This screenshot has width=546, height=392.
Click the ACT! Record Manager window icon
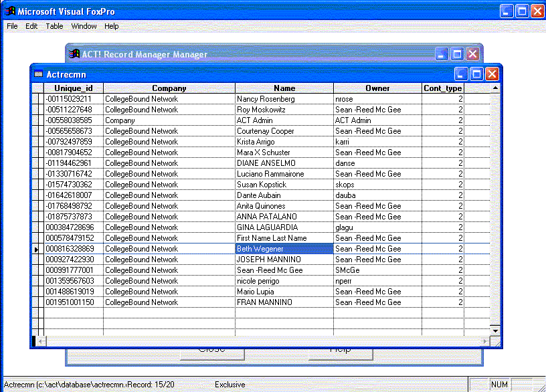tap(74, 54)
